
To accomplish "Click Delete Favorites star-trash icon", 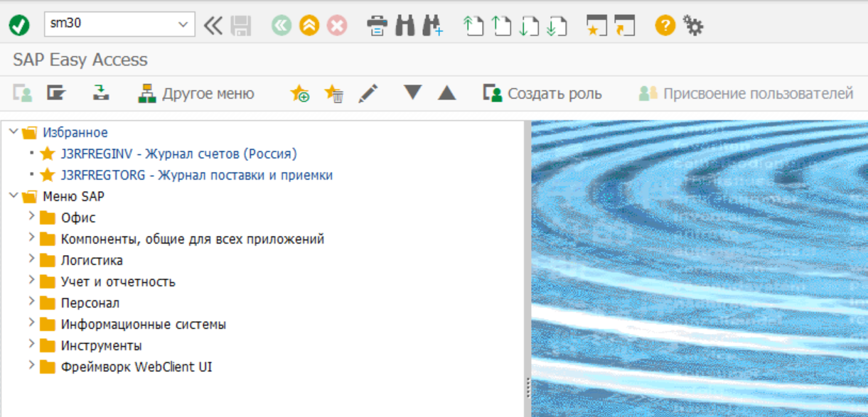I will coord(333,94).
